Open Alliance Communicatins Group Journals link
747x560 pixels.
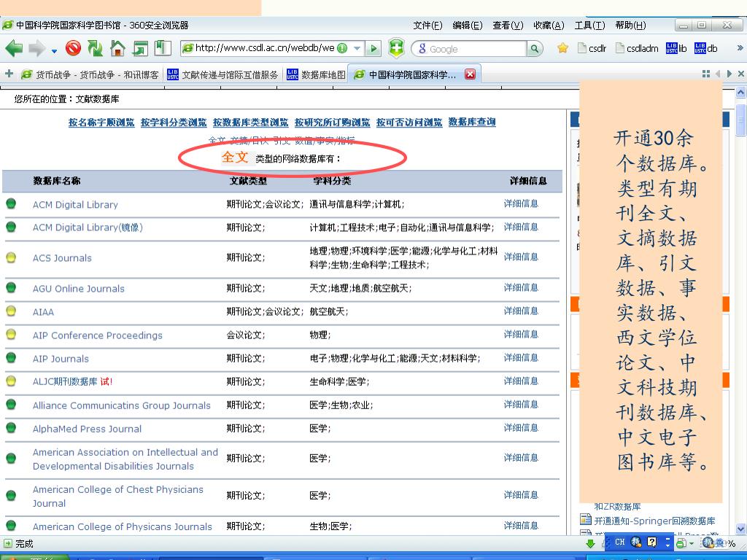point(122,405)
